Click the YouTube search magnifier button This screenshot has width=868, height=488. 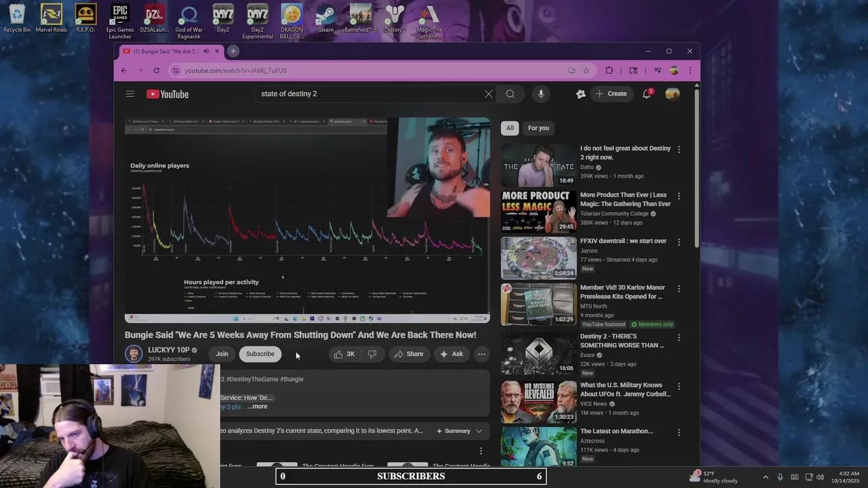(x=510, y=94)
